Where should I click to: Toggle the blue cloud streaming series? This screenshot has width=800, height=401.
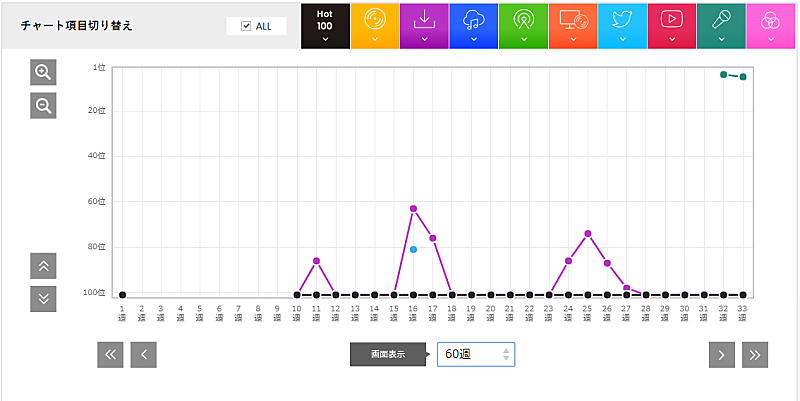[x=473, y=25]
